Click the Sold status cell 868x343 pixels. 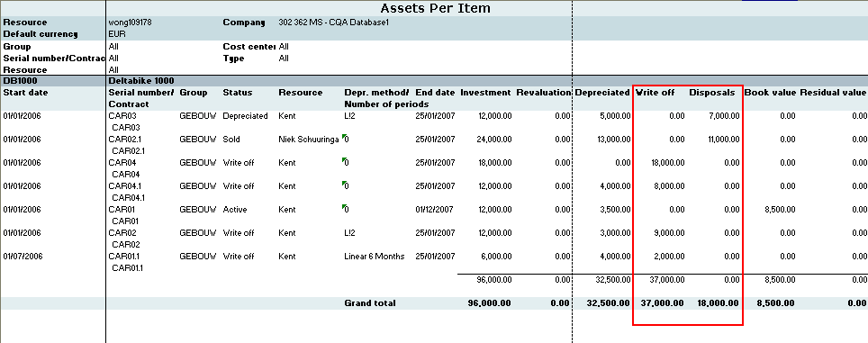point(231,140)
